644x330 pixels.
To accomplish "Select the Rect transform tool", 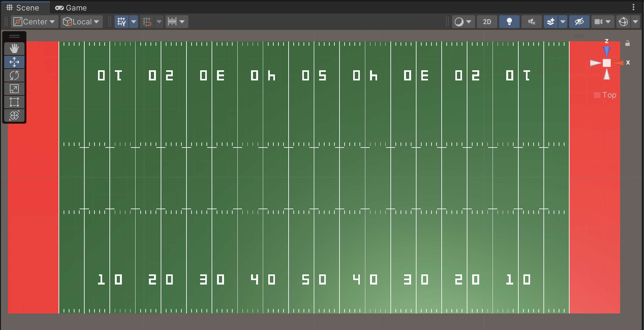I will tap(14, 102).
